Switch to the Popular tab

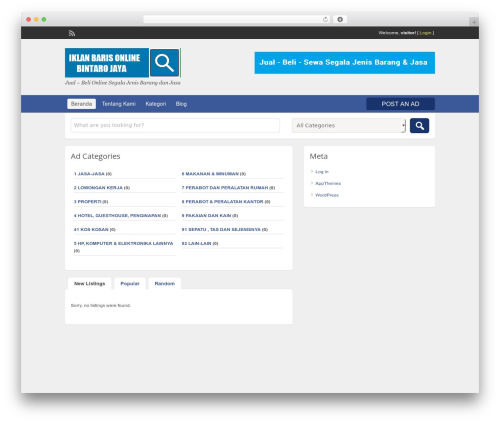[130, 284]
